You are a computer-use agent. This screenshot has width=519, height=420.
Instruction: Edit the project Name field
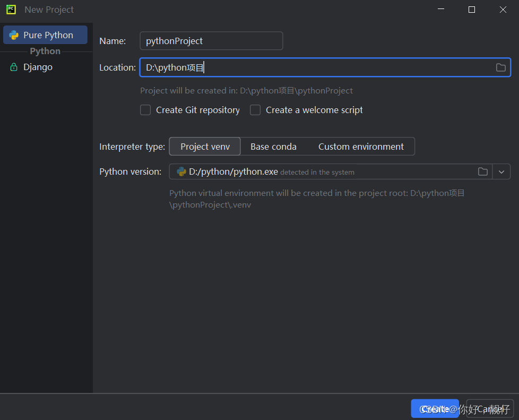tap(211, 41)
